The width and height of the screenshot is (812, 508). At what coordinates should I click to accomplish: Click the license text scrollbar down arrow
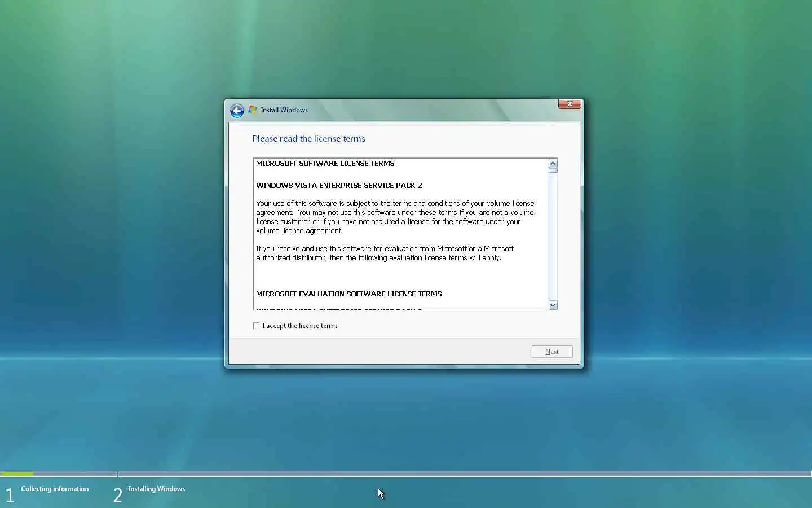point(553,305)
